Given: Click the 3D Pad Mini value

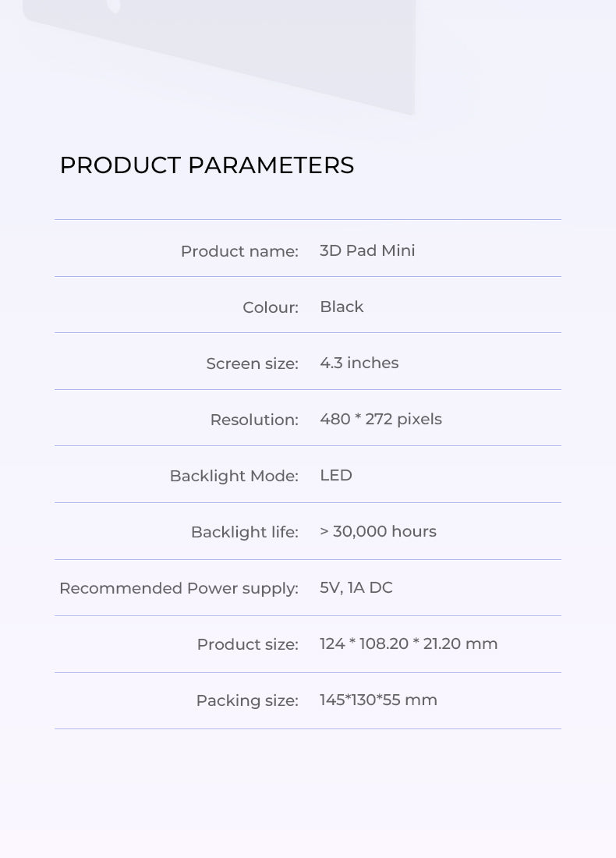Looking at the screenshot, I should tap(367, 250).
